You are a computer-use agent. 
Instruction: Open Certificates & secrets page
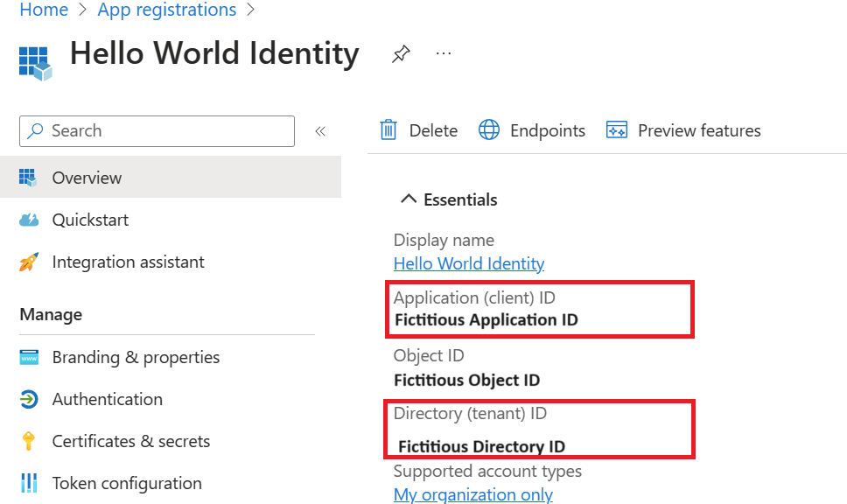point(130,441)
